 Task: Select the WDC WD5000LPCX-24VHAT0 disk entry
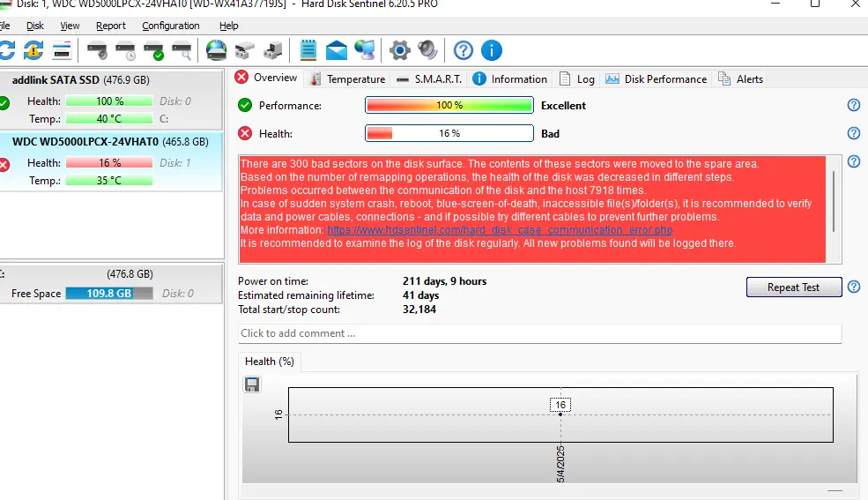coord(111,162)
